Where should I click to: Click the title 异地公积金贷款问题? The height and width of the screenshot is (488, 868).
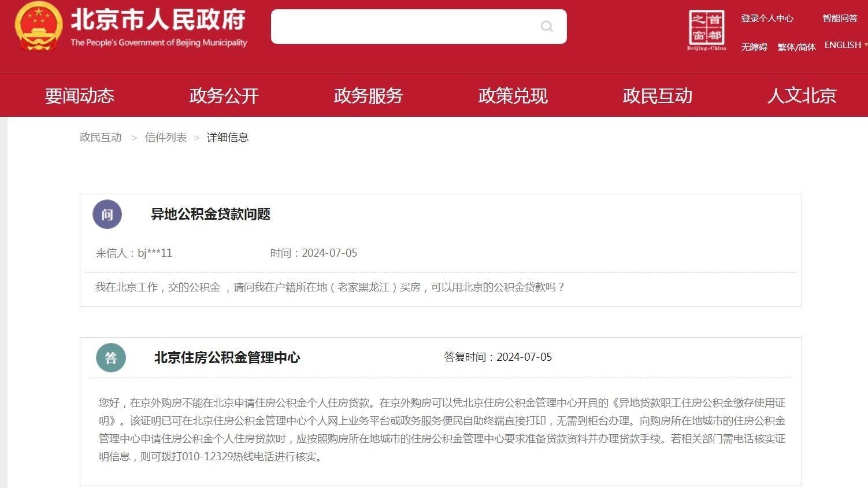[210, 214]
